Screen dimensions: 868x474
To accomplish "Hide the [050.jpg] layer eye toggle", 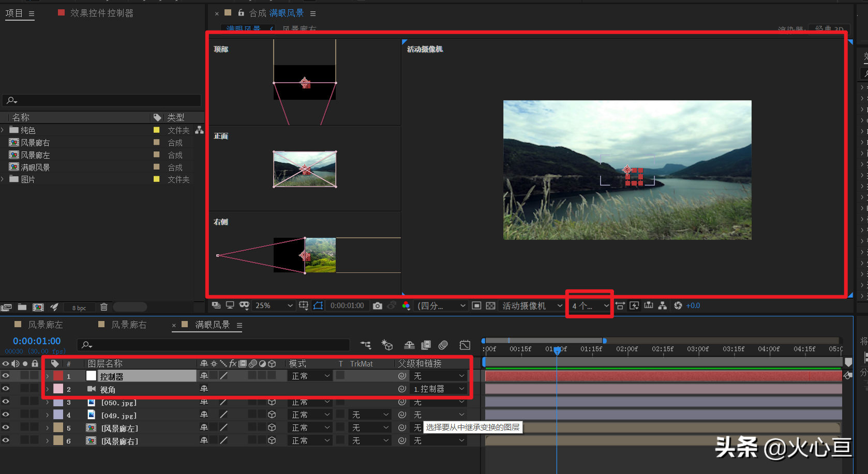I will pos(6,401).
